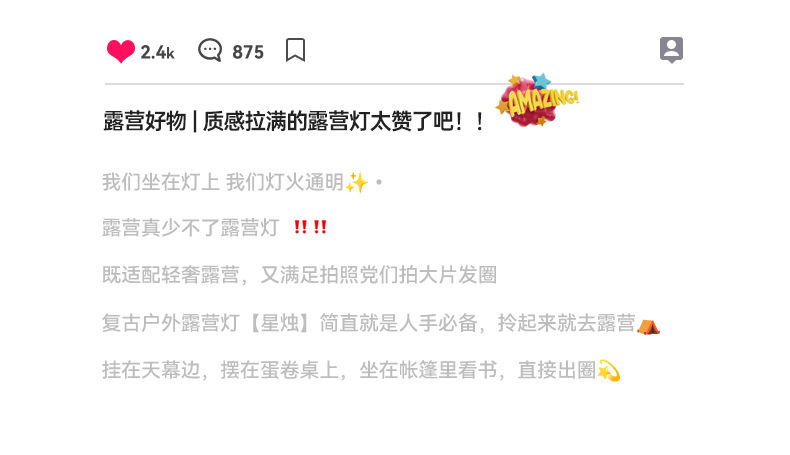The width and height of the screenshot is (790, 455).
Task: Click the post title 露营好物
Action: point(145,121)
